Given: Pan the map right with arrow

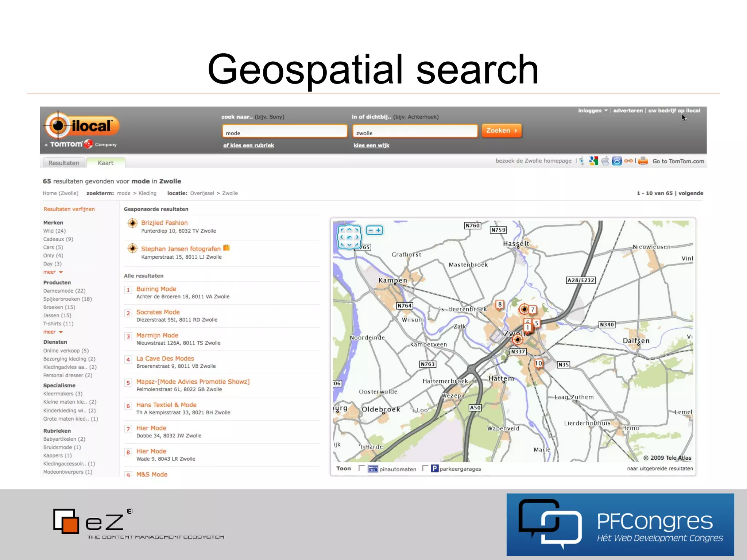Looking at the screenshot, I should point(357,237).
